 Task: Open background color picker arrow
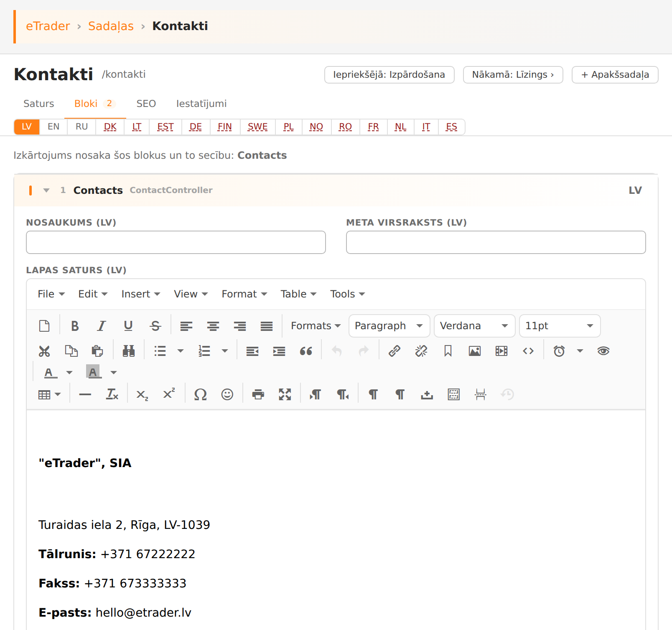point(114,372)
